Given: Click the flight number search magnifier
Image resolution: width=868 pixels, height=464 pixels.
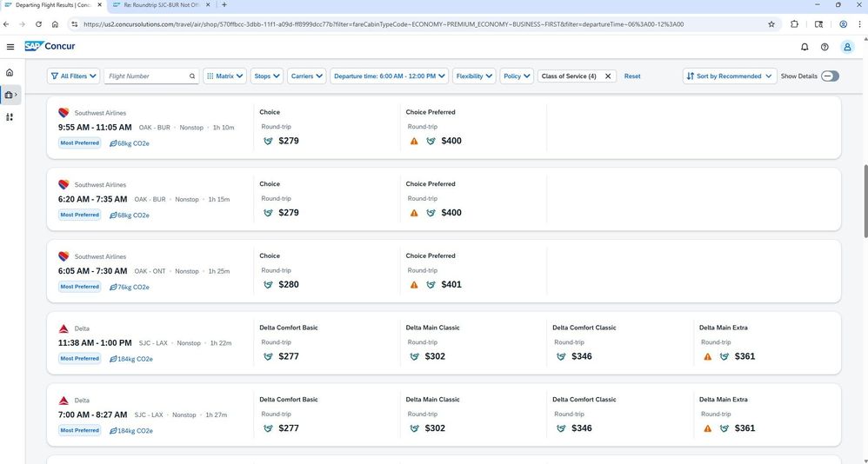Looking at the screenshot, I should (x=192, y=76).
